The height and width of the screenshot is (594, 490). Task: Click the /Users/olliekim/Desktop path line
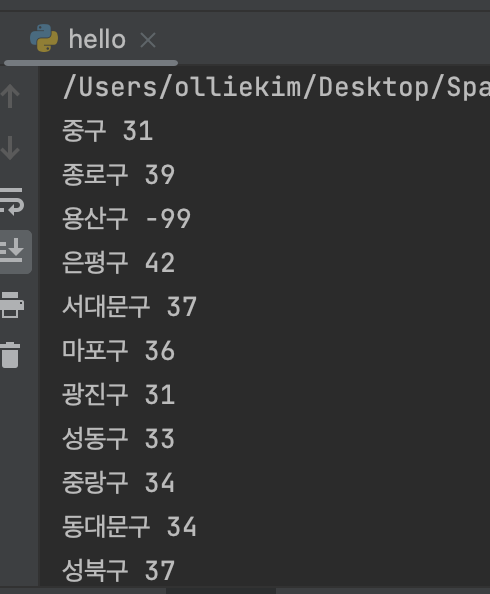(x=276, y=88)
